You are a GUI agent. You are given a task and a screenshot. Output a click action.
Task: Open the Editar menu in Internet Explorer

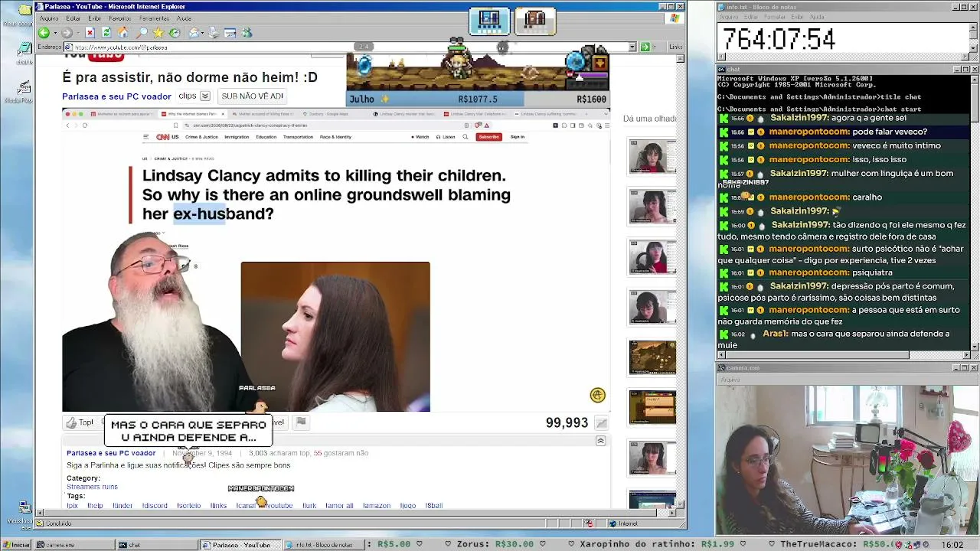point(73,18)
